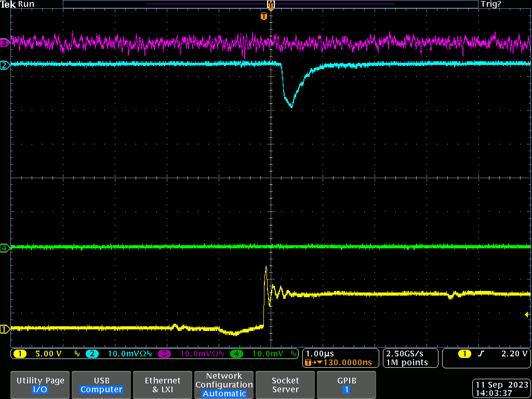The width and height of the screenshot is (532, 399).
Task: Click the date and time display
Action: tap(502, 389)
